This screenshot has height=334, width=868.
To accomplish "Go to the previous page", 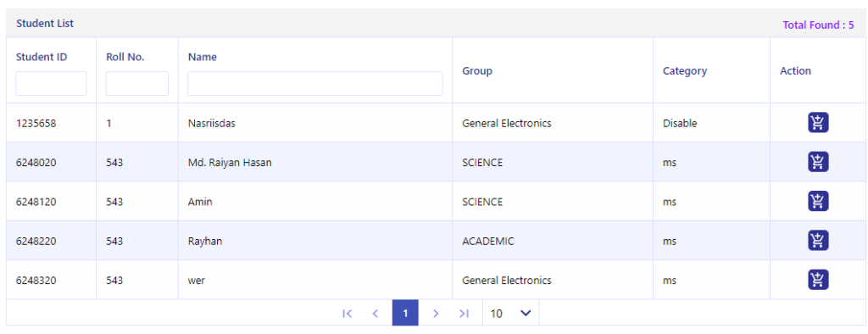I will [376, 314].
